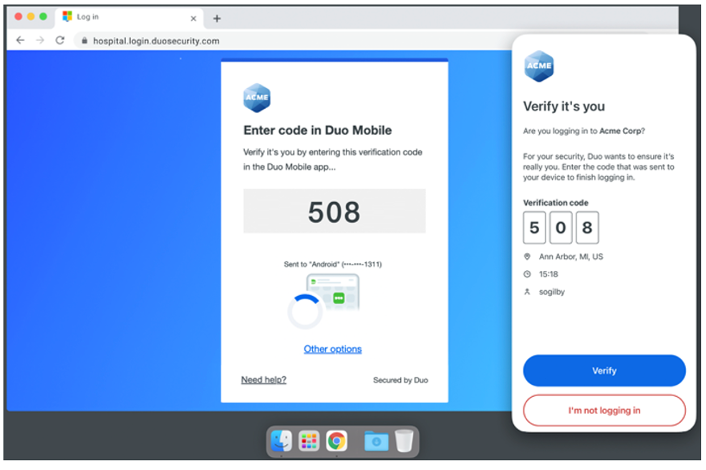Image resolution: width=706 pixels, height=470 pixels.
Task: Close the Log in tab
Action: 193,18
